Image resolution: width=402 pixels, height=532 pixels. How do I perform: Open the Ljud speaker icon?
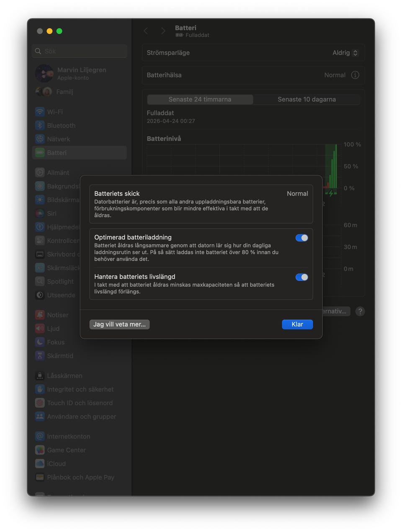pyautogui.click(x=40, y=329)
